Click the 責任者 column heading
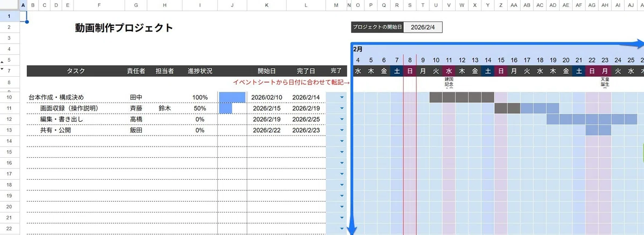Viewport: 644px width, 235px height. (136, 71)
